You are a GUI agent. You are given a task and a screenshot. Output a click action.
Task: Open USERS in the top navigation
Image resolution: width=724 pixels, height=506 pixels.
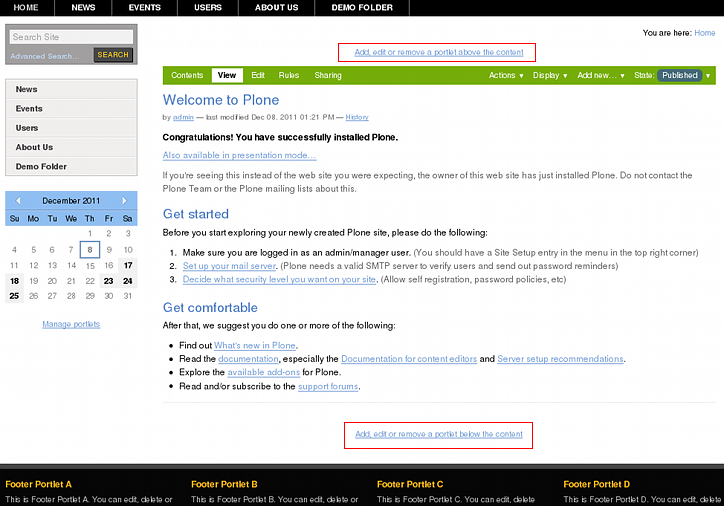tap(208, 8)
